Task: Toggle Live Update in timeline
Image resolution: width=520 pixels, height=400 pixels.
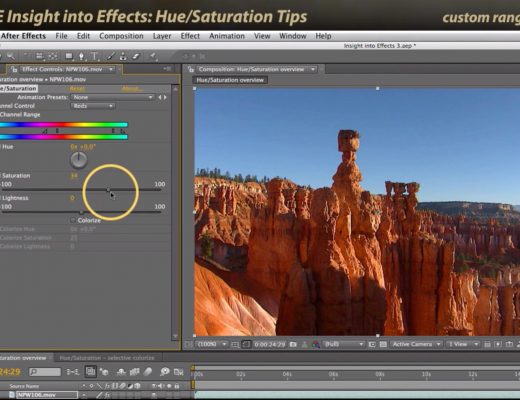Action: pos(90,371)
